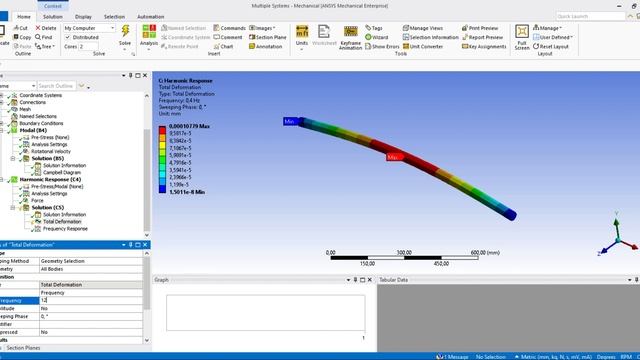Toggle the Distributed checkbox
Image resolution: width=640 pixels, height=360 pixels.
click(x=68, y=37)
